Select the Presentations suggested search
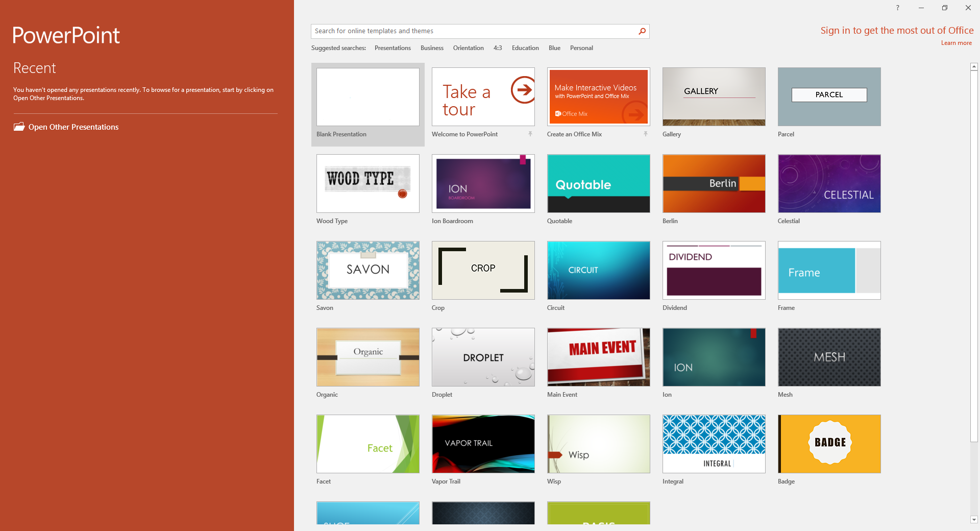This screenshot has width=980, height=531. pyautogui.click(x=393, y=48)
